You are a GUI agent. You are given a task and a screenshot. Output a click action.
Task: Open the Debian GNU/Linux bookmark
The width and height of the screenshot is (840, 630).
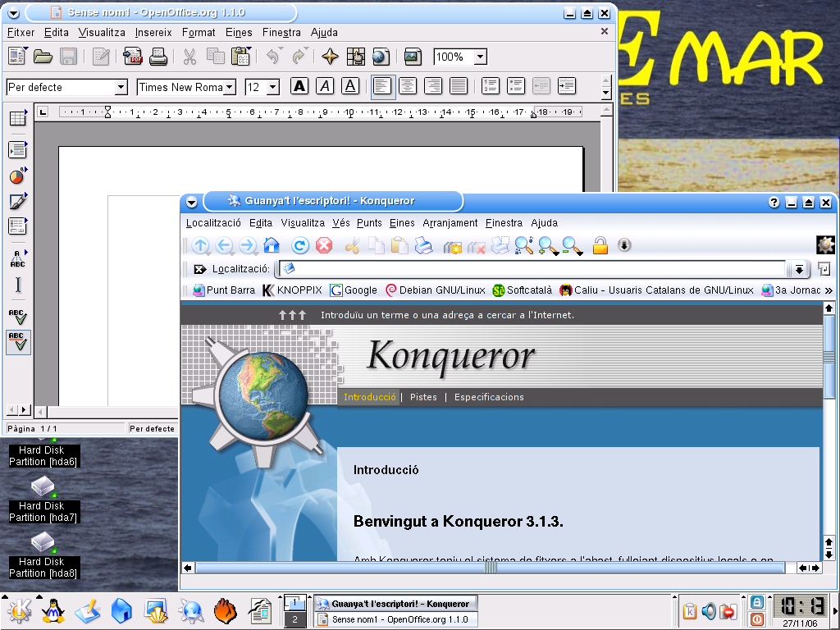pyautogui.click(x=436, y=290)
